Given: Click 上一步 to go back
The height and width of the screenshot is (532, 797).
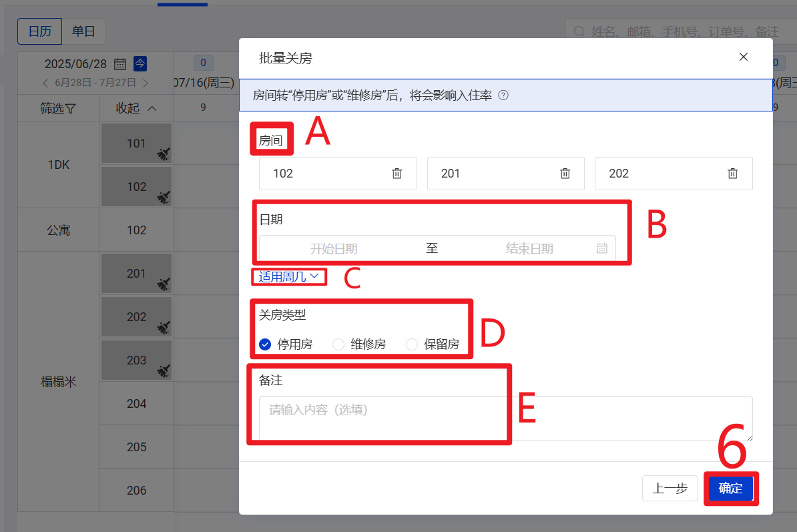Looking at the screenshot, I should point(670,488).
